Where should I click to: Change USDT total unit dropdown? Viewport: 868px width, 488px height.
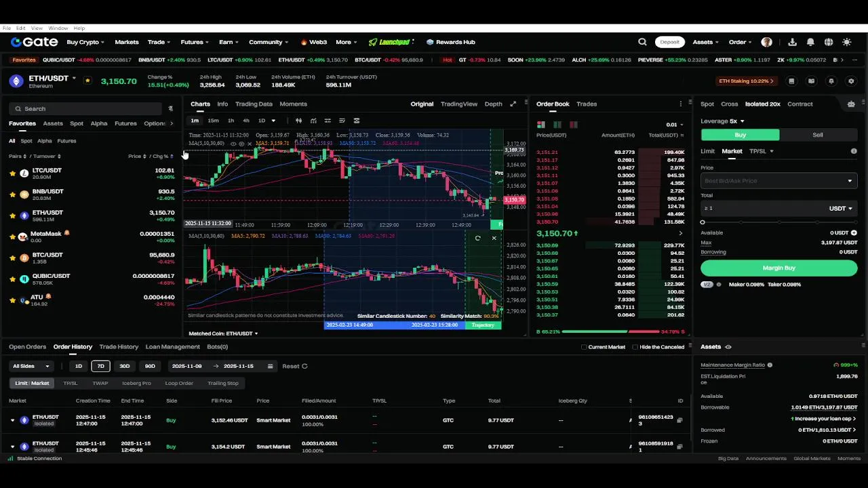coord(841,209)
